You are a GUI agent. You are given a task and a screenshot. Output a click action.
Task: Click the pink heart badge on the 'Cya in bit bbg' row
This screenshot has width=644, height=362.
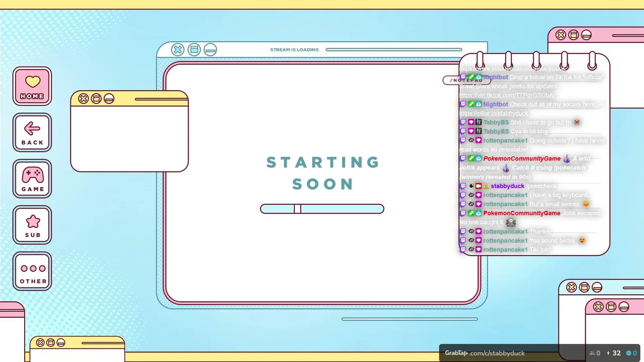(x=471, y=132)
